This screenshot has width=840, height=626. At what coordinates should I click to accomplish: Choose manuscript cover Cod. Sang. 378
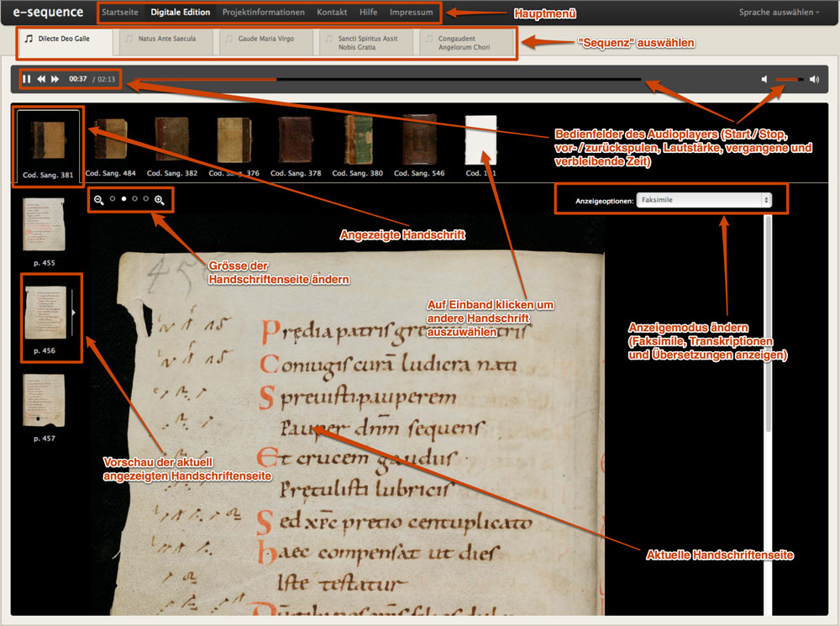coord(296,139)
